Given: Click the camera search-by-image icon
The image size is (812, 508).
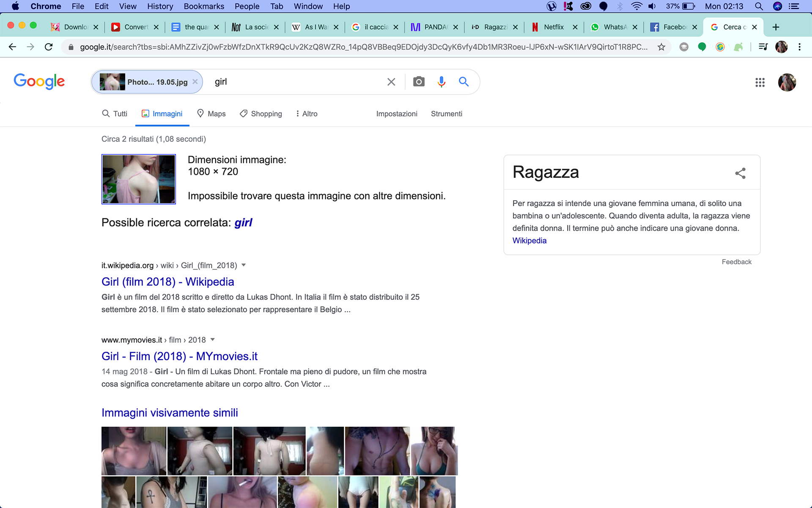Looking at the screenshot, I should pyautogui.click(x=419, y=82).
